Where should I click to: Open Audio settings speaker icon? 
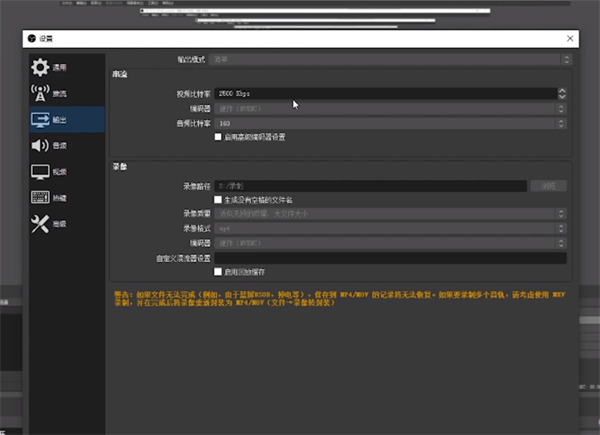pyautogui.click(x=40, y=146)
